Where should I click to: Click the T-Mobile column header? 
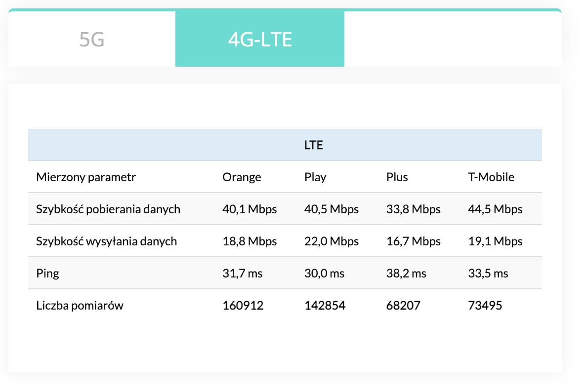pos(491,177)
